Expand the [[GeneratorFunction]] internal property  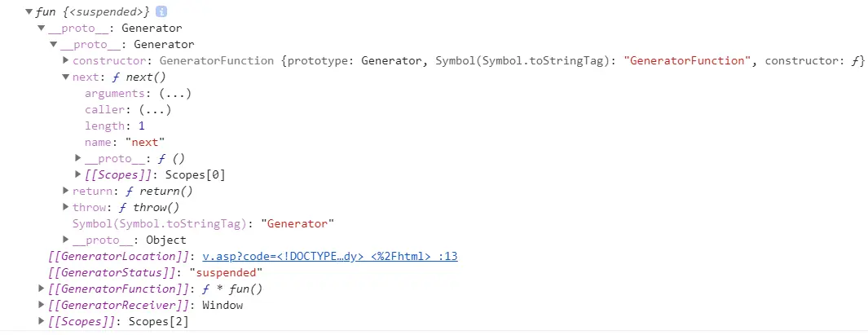[x=42, y=289]
